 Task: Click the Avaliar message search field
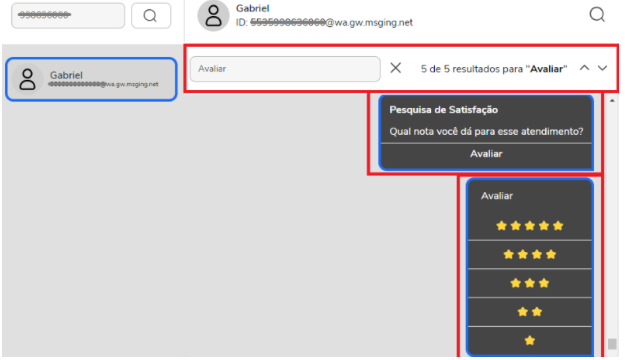coord(285,69)
